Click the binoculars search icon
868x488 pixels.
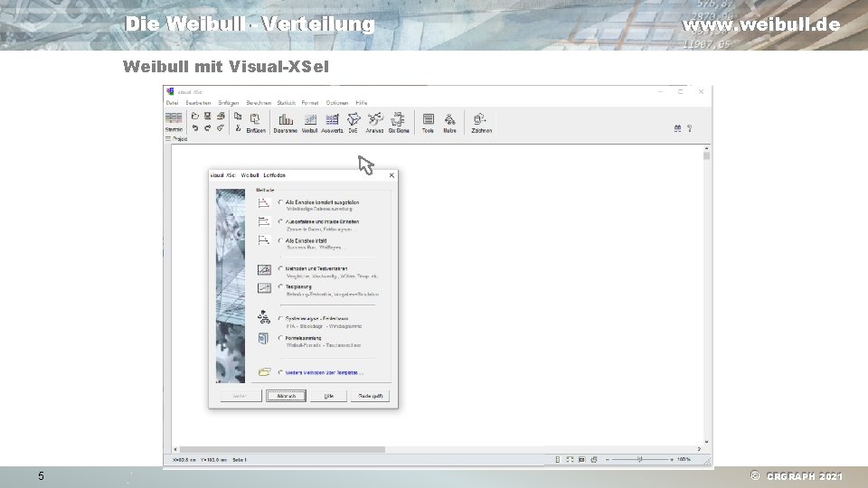(x=677, y=127)
